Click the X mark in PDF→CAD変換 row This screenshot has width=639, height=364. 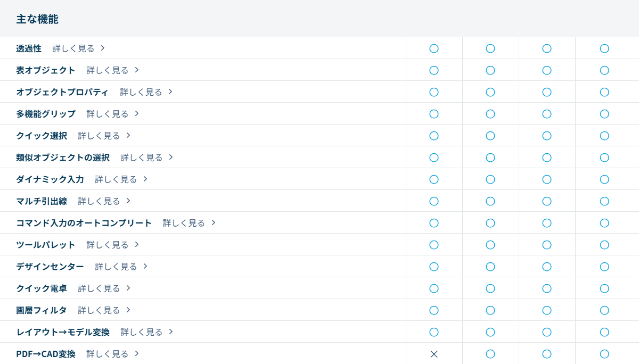click(x=434, y=354)
